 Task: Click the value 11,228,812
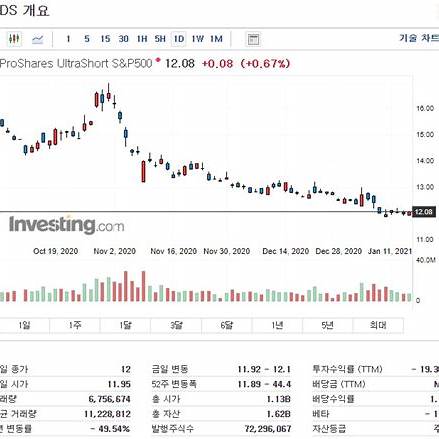107,414
